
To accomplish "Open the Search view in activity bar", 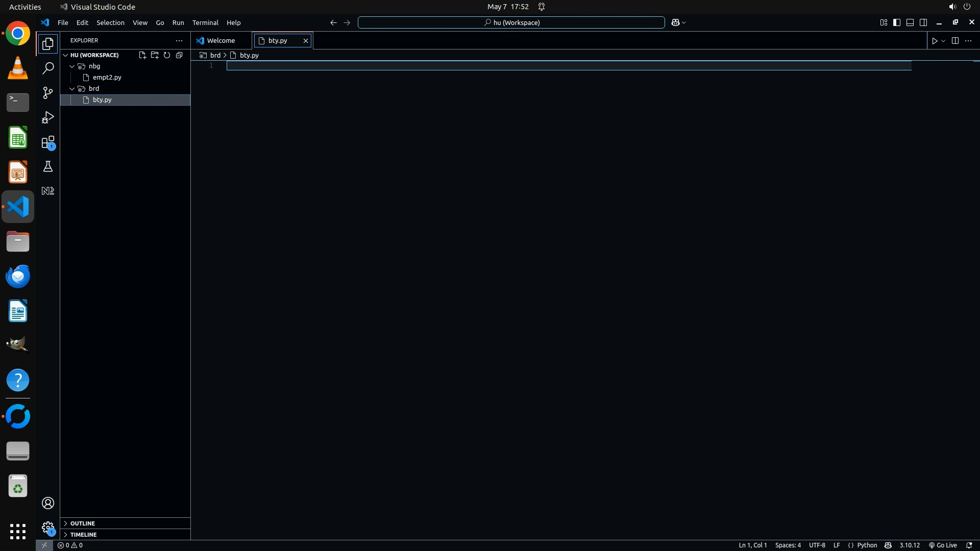I will pos(47,68).
